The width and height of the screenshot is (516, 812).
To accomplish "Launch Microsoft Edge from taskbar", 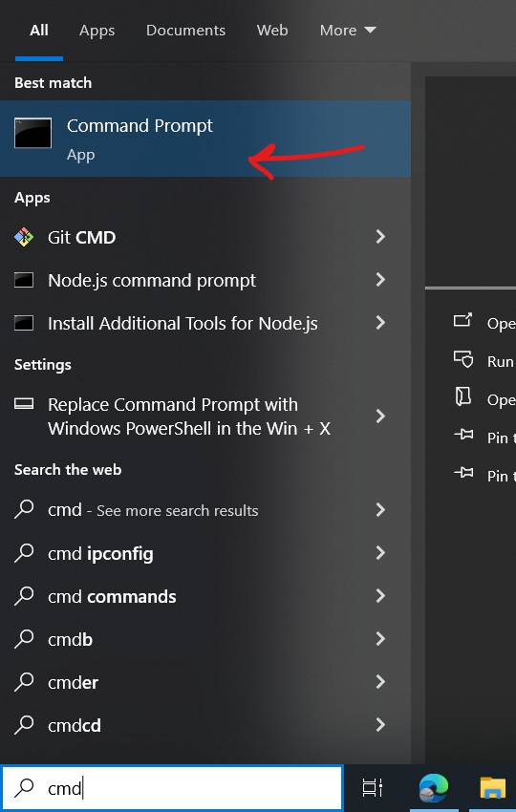I will [x=434, y=788].
